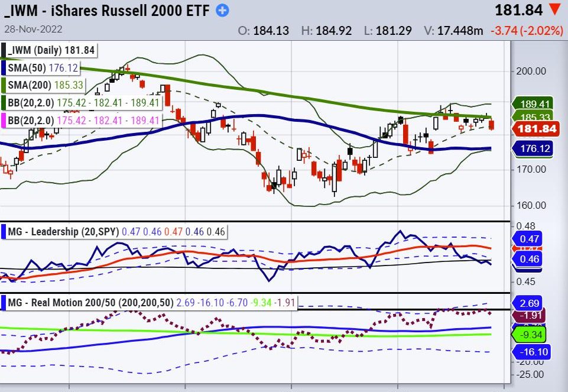Image resolution: width=568 pixels, height=392 pixels.
Task: Click the "200.00" price axis label
Action: 531,71
